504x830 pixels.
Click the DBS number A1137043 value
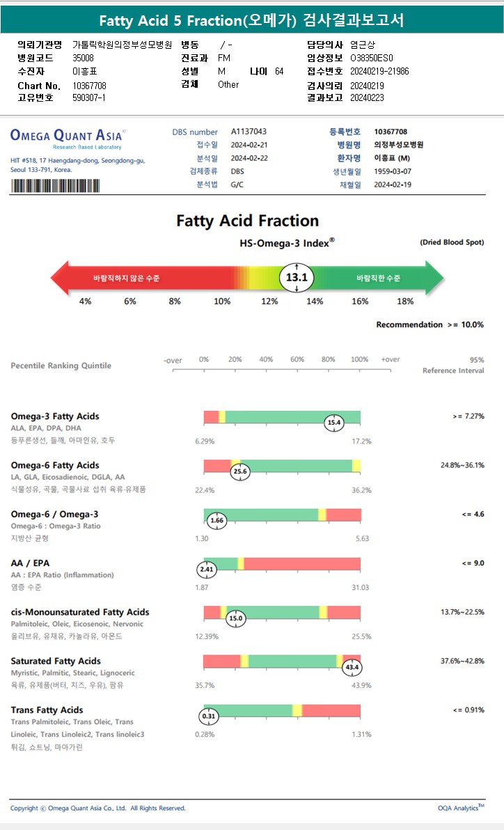(x=249, y=132)
